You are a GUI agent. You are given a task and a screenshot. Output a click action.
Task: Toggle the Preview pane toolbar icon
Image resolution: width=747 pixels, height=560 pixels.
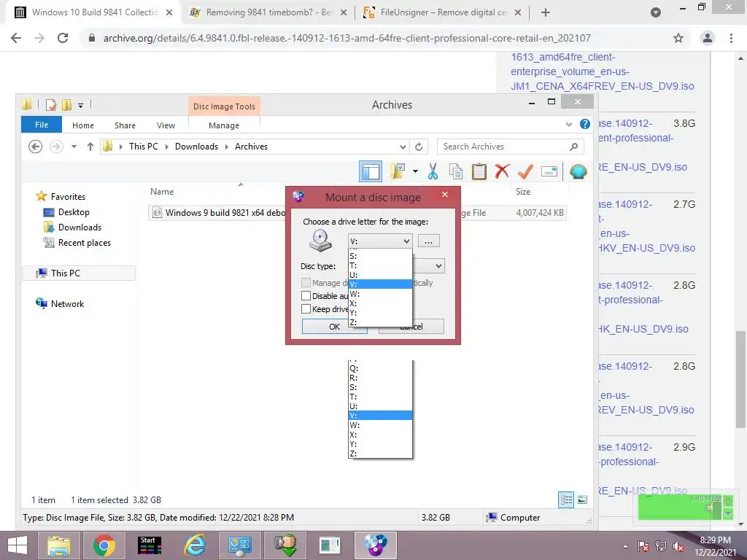click(370, 171)
